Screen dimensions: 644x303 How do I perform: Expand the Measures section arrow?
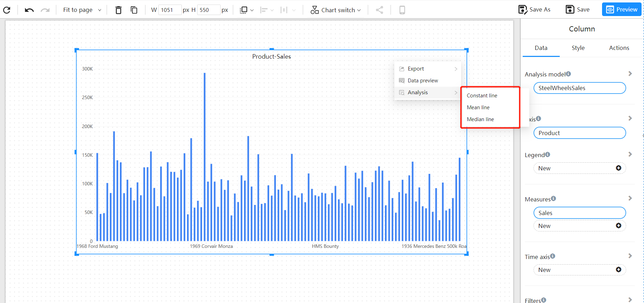(x=630, y=198)
